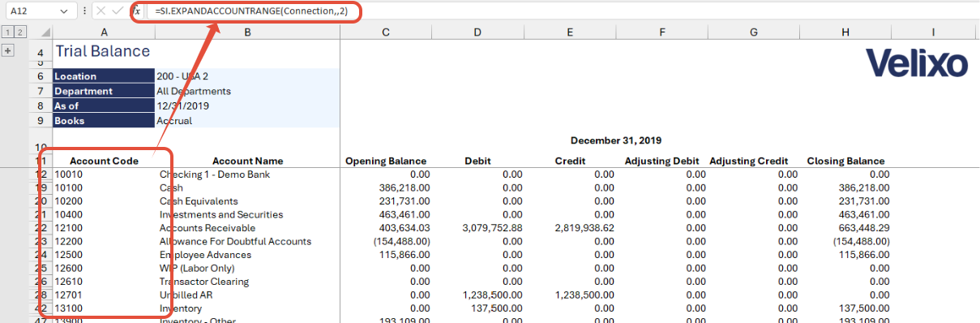Select column G header
This screenshot has width=980, height=323.
tap(754, 32)
